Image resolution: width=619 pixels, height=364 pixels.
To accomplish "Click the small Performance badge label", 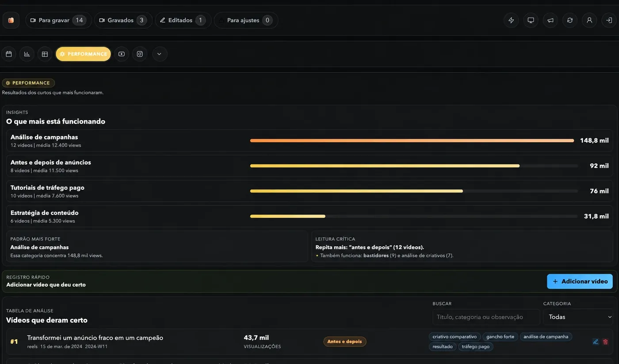I will click(28, 83).
